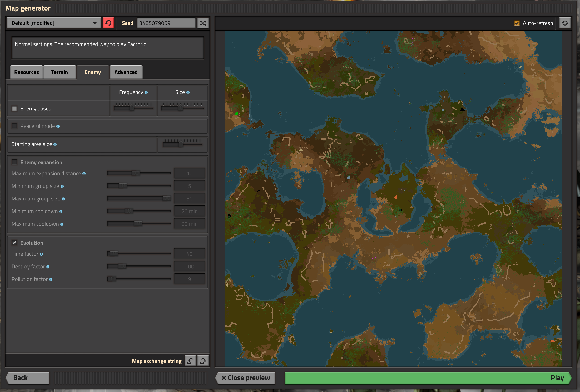Open the Advanced tab
This screenshot has height=392, width=580.
(126, 72)
